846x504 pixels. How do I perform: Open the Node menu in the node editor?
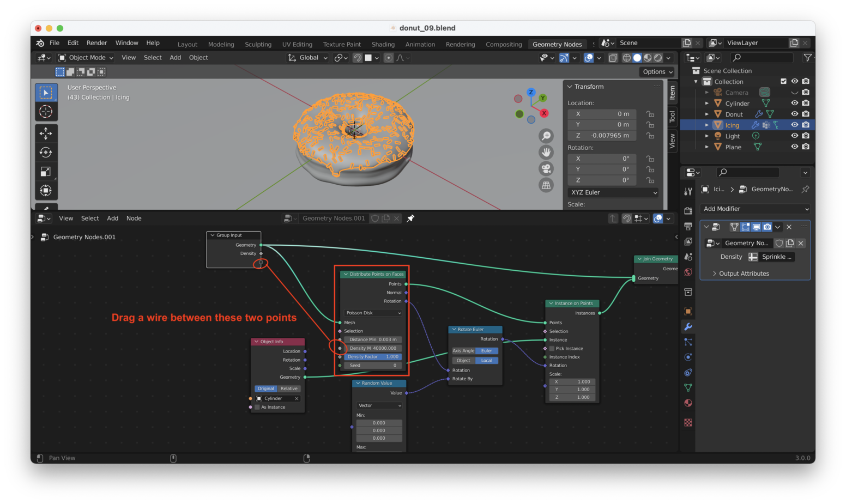(x=134, y=218)
